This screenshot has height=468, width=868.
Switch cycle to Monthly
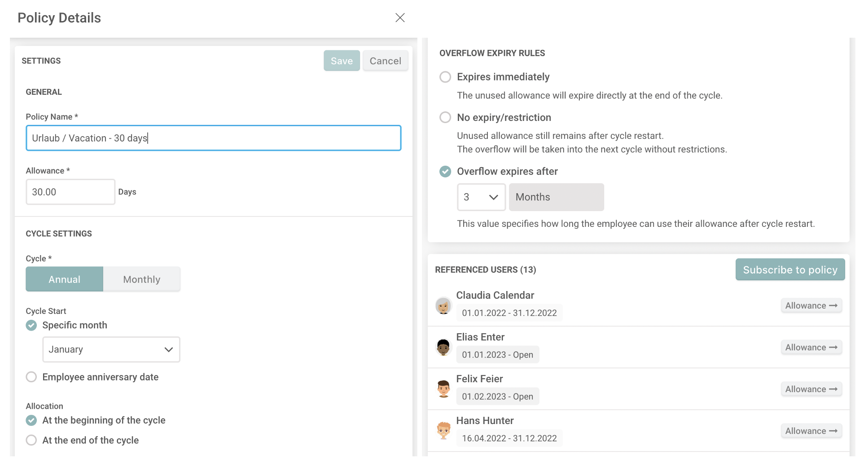pos(141,279)
